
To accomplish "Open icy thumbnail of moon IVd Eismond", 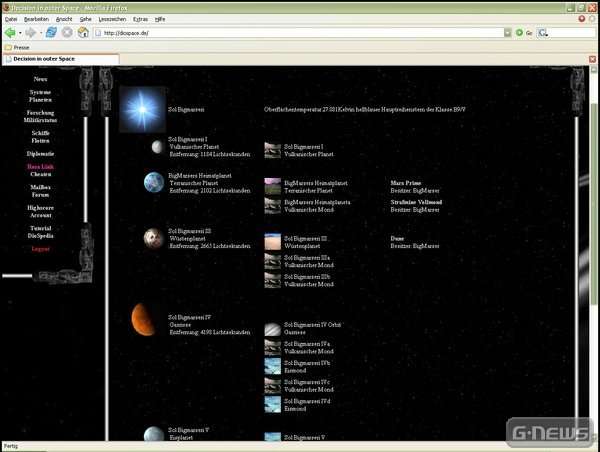I will coord(272,405).
